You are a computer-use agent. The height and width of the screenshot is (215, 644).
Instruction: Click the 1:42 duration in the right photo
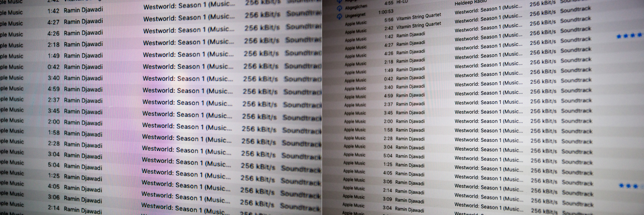[389, 37]
